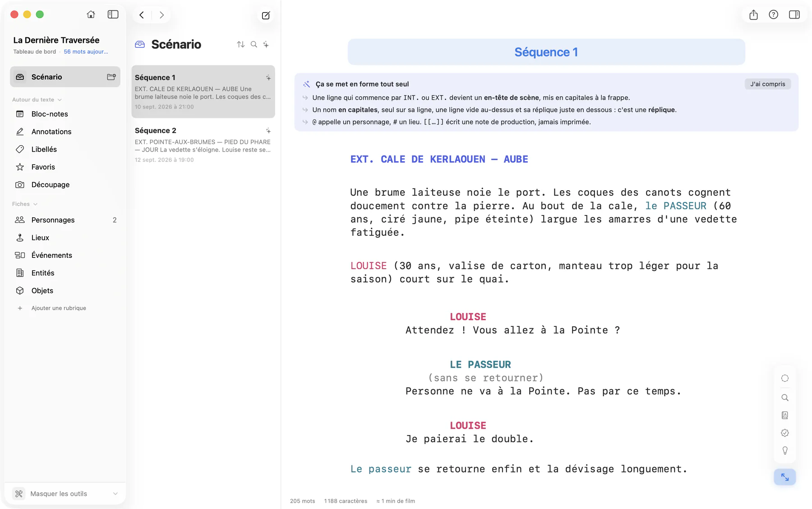This screenshot has height=509, width=812.
Task: Toggle the left sidebar panel icon
Action: click(113, 14)
